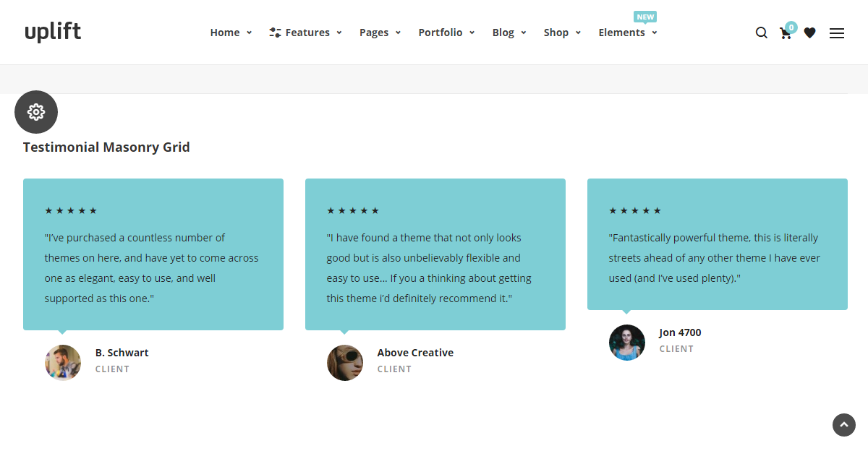Open the Portfolio dropdown chevron
The height and width of the screenshot is (451, 868).
click(472, 33)
